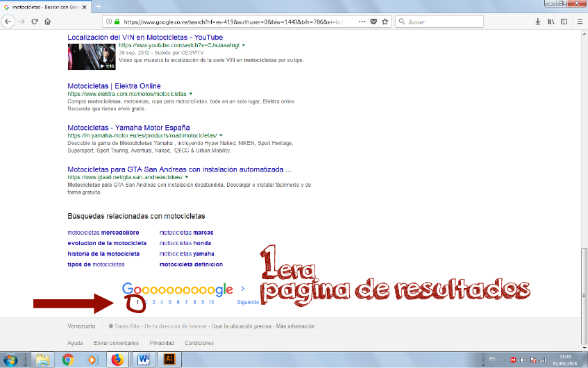Go back with the browser back arrow
The height and width of the screenshot is (368, 588).
[x=8, y=22]
